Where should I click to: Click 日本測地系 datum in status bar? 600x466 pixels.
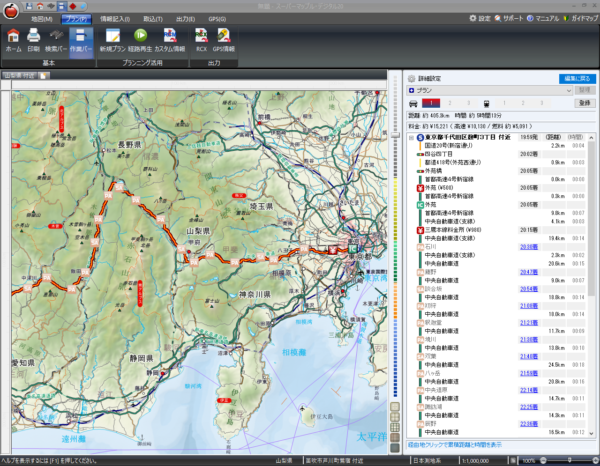tap(427, 461)
